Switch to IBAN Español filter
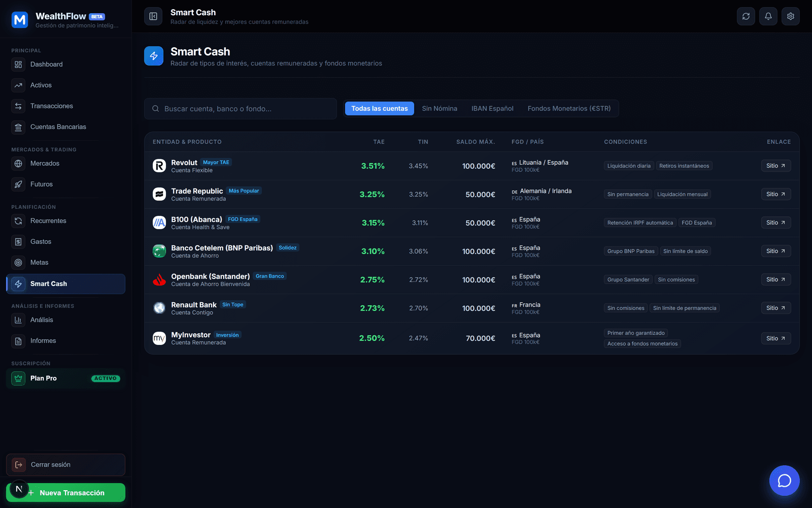Screen dimensions: 812x508 492,109
